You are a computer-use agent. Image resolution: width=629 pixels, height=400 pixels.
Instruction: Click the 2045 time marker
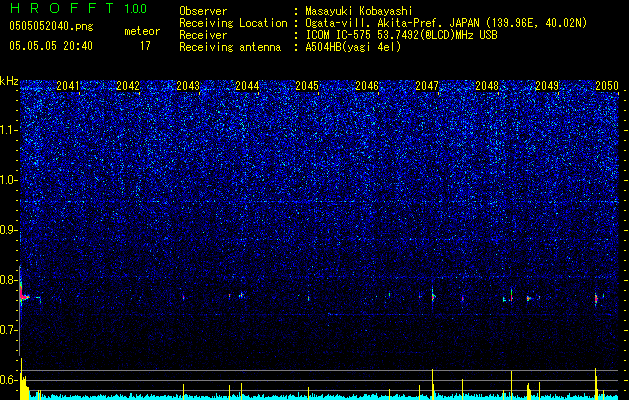(x=307, y=86)
